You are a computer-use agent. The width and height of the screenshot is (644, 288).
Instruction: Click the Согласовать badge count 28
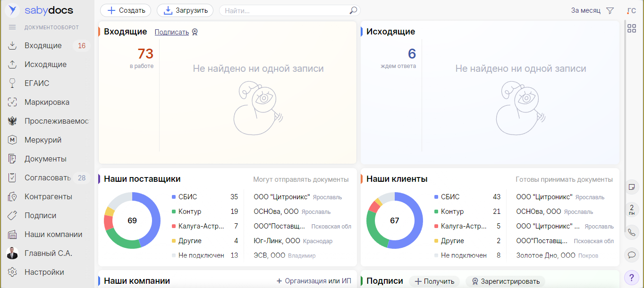[82, 178]
